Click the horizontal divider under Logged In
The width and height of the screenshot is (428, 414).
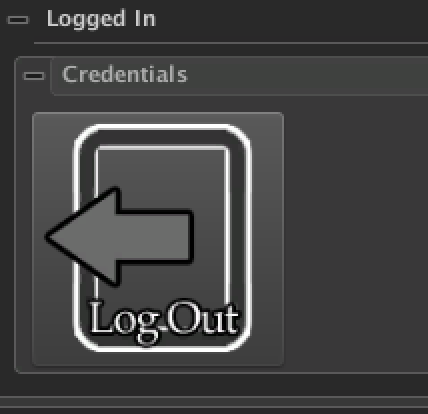click(231, 43)
